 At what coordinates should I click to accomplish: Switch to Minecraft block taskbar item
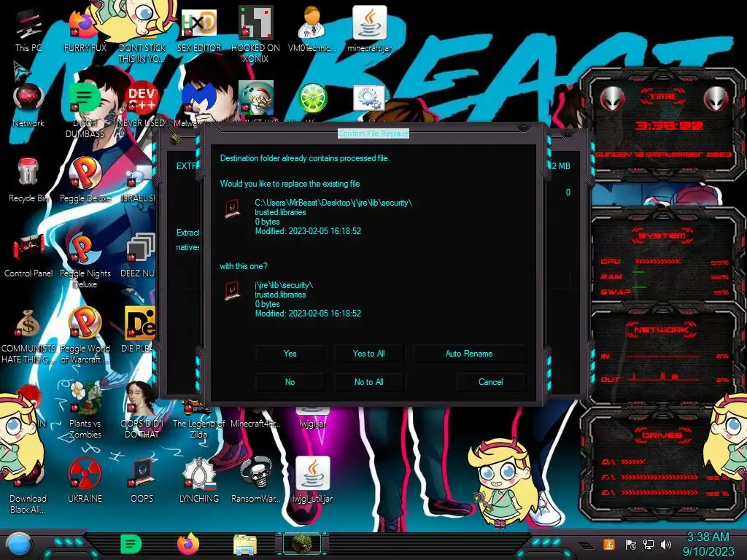(x=302, y=544)
